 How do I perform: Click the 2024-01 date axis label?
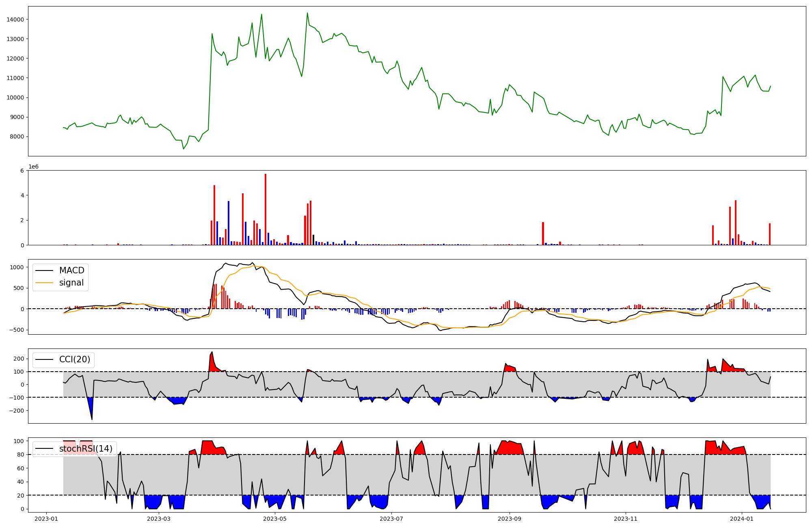(742, 518)
